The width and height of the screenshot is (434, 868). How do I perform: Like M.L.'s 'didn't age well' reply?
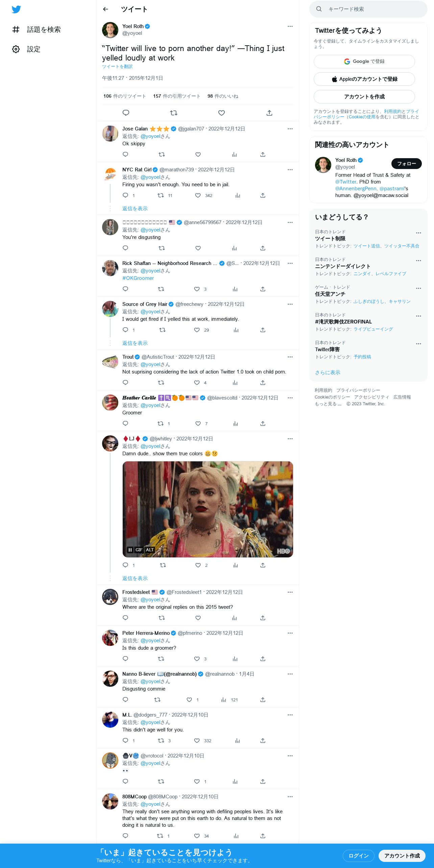[x=197, y=741]
